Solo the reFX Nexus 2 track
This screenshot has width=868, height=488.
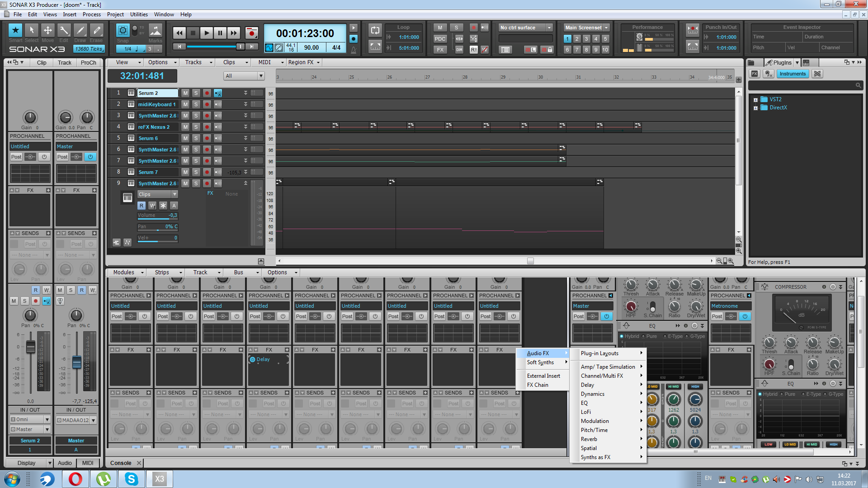(196, 127)
